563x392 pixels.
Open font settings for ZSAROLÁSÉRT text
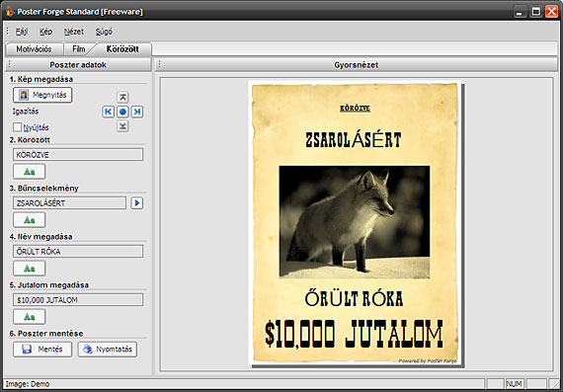point(29,220)
